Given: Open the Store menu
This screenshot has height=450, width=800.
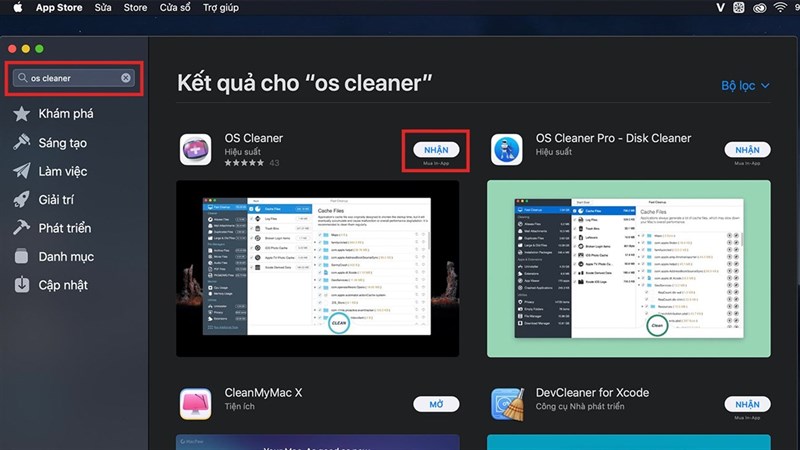Looking at the screenshot, I should click(135, 8).
